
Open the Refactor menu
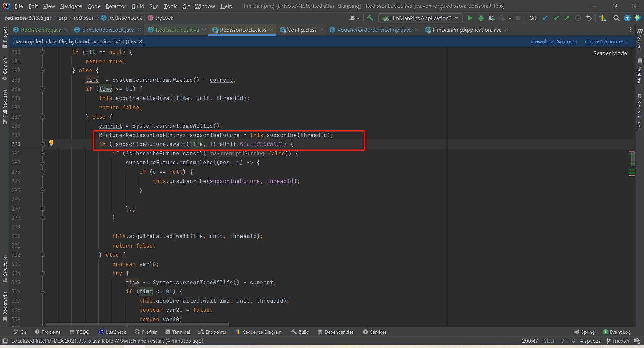(116, 6)
